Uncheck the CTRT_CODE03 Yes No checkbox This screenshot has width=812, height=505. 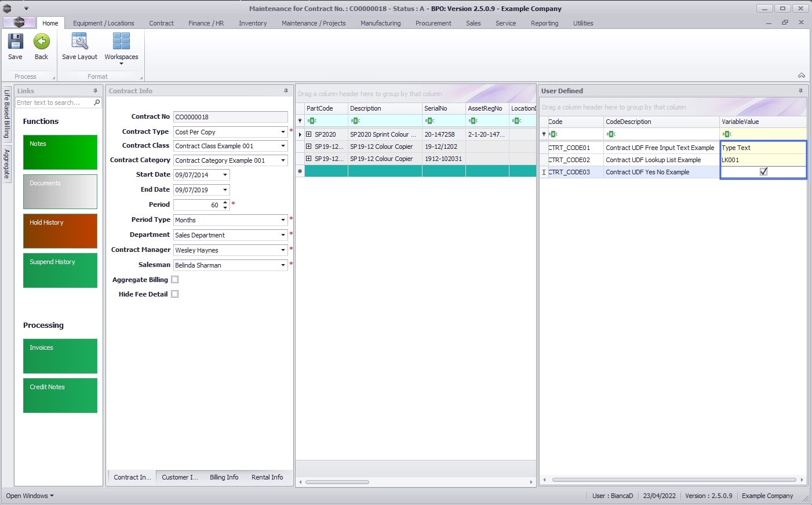click(x=763, y=172)
